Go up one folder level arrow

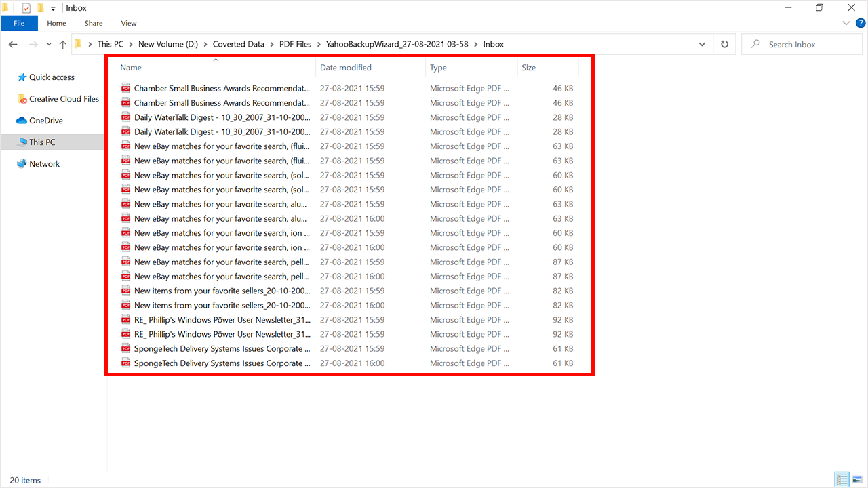pyautogui.click(x=63, y=44)
